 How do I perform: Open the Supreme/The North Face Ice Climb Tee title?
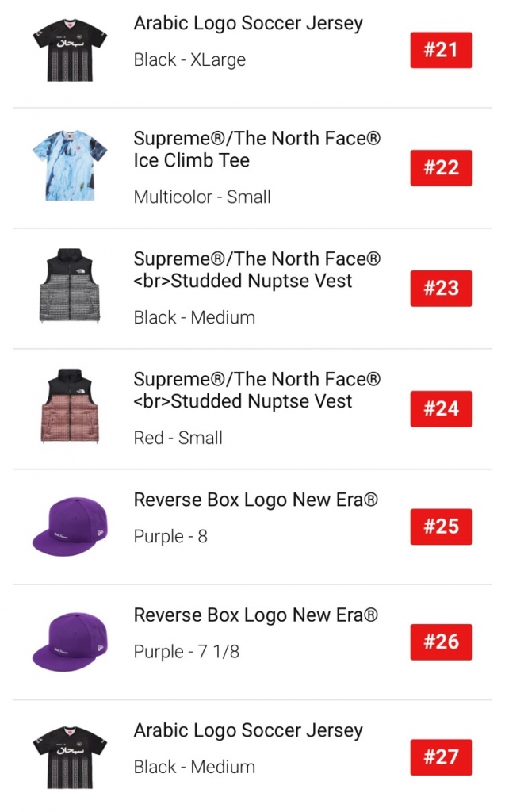[x=257, y=149]
